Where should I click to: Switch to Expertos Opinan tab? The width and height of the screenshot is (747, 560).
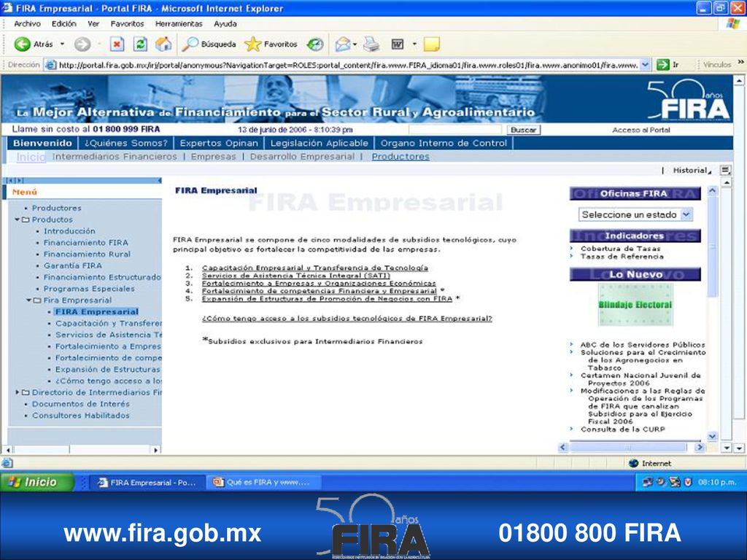219,143
